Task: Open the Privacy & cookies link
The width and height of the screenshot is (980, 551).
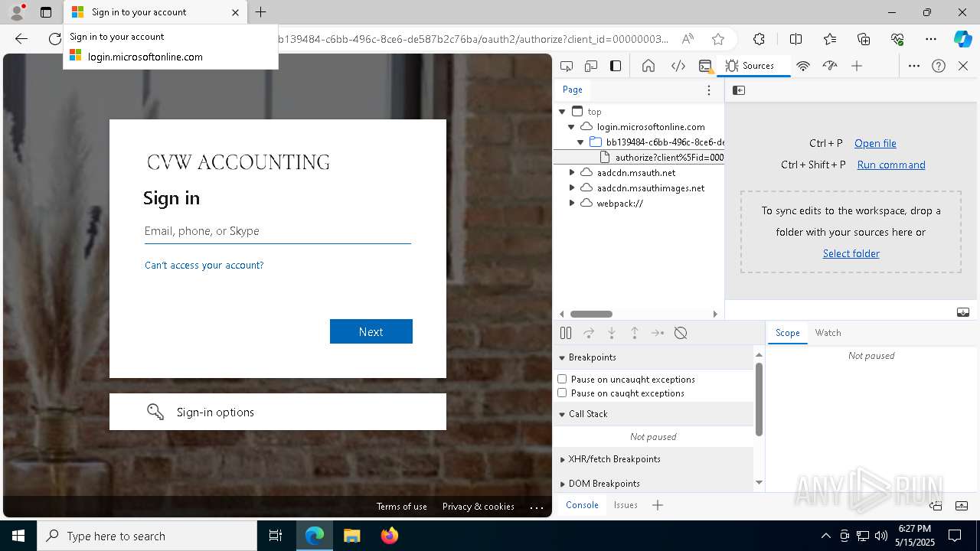Action: (x=478, y=507)
